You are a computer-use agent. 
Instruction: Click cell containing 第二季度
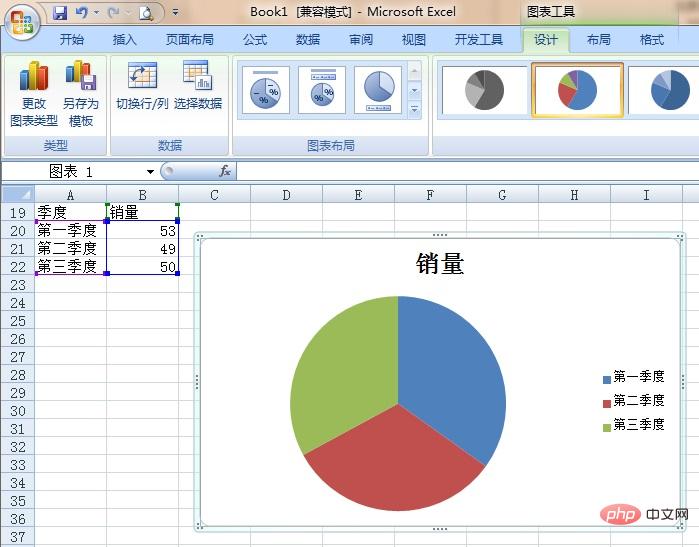[70, 248]
